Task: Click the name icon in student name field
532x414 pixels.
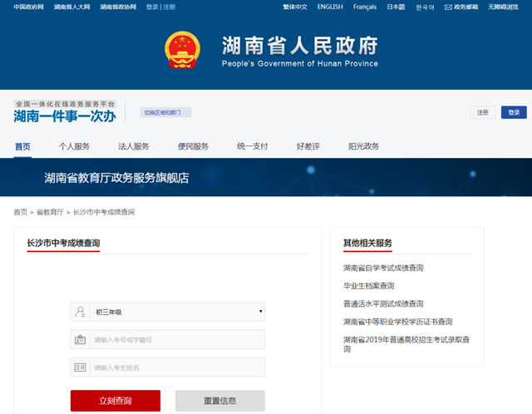Action: [81, 367]
